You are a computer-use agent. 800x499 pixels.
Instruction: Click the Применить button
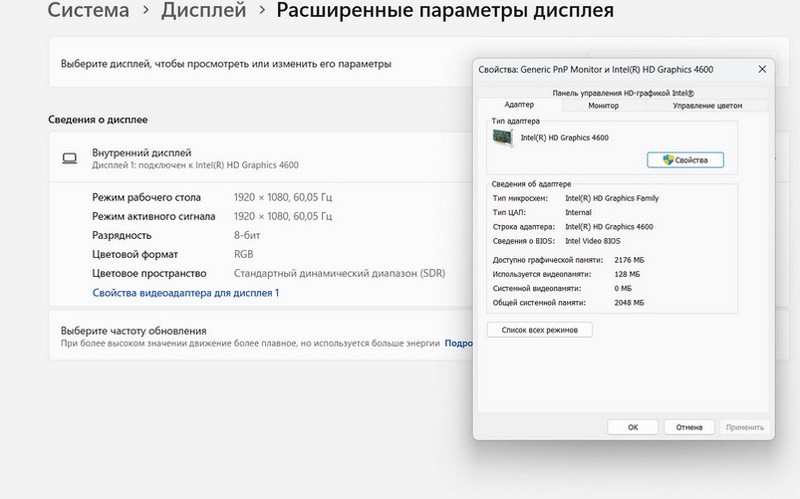(745, 427)
